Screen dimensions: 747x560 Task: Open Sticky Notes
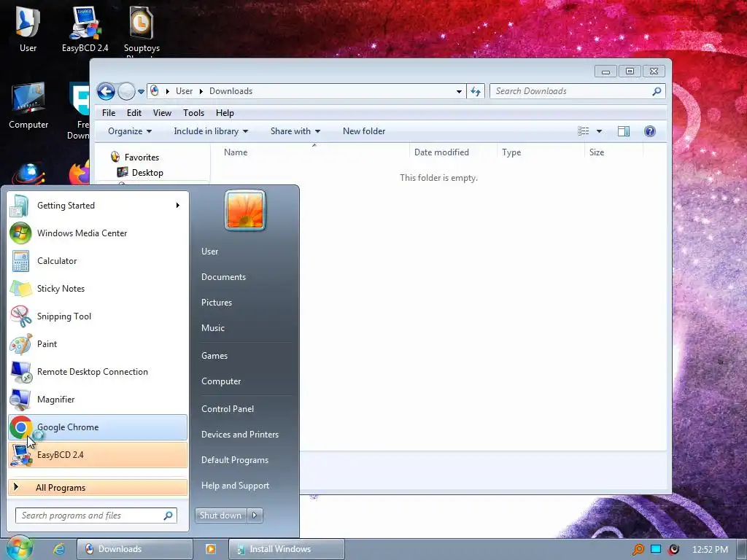click(97, 289)
